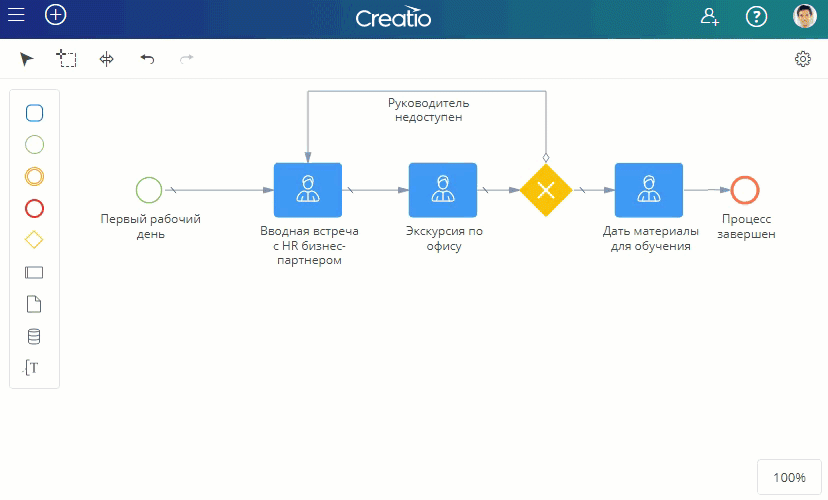Open the add user icon
828x500 pixels.
click(709, 17)
